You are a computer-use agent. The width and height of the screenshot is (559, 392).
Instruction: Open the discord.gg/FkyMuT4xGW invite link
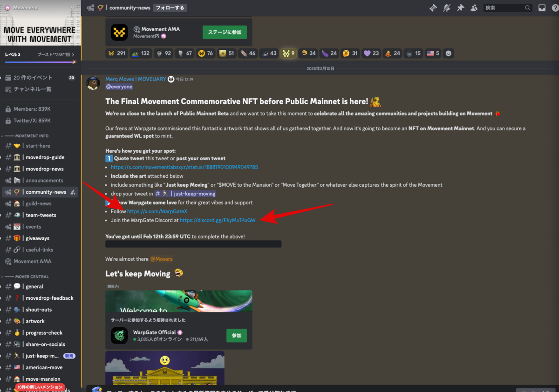(218, 220)
